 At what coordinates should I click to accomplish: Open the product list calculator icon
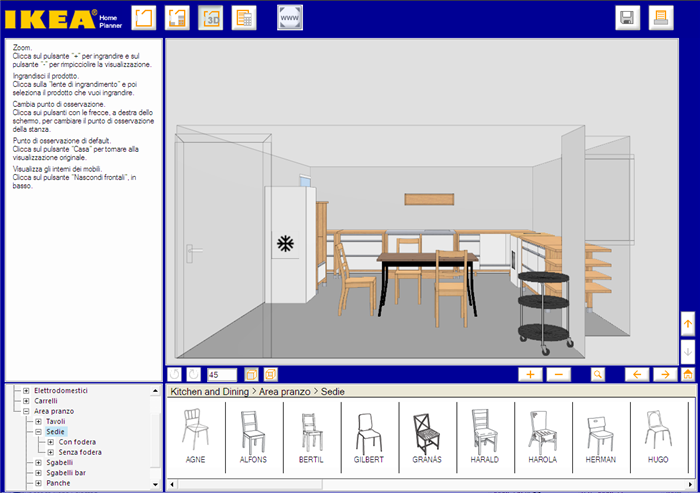pyautogui.click(x=244, y=18)
